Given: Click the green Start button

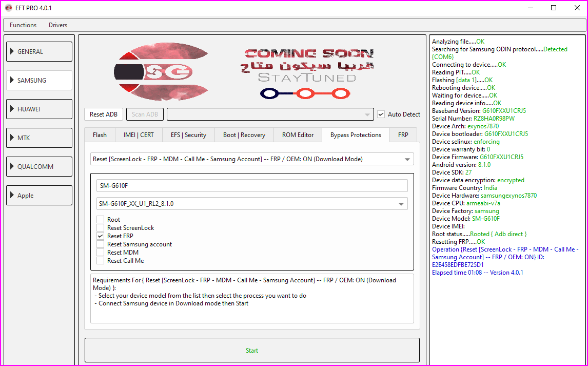Looking at the screenshot, I should click(252, 350).
